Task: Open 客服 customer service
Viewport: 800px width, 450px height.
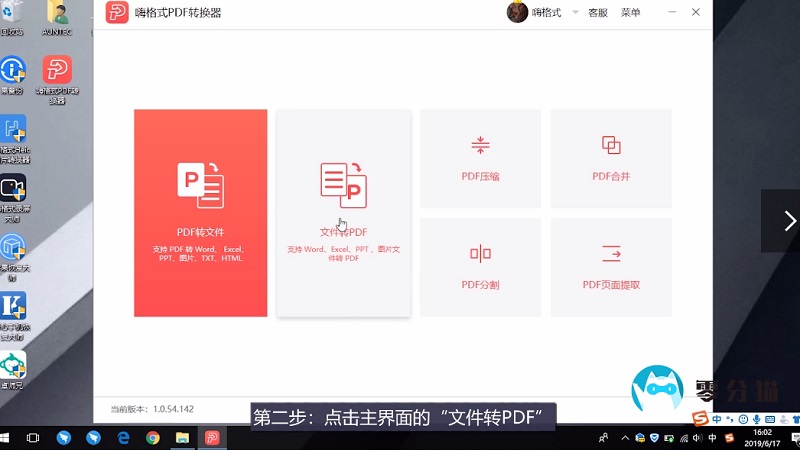Action: click(598, 13)
